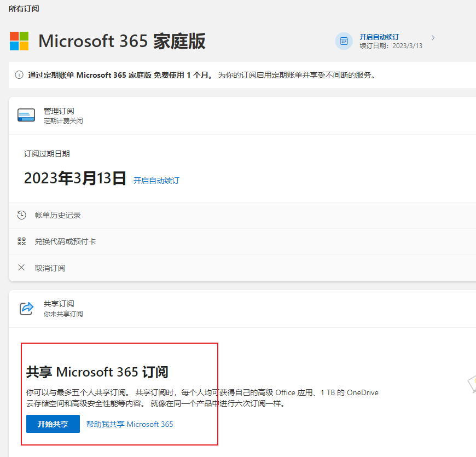Viewport: 476px width, 457px height.
Task: Click the Microsoft four-color logo
Action: [19, 41]
